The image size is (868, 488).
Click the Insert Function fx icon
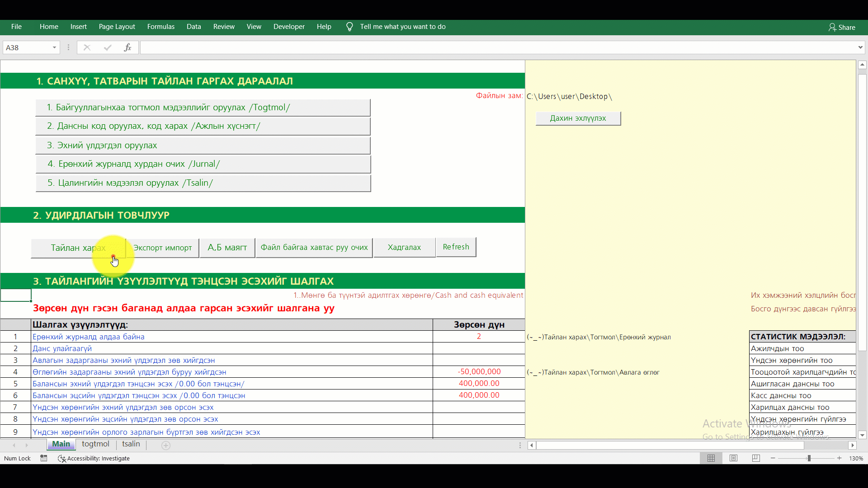(127, 47)
